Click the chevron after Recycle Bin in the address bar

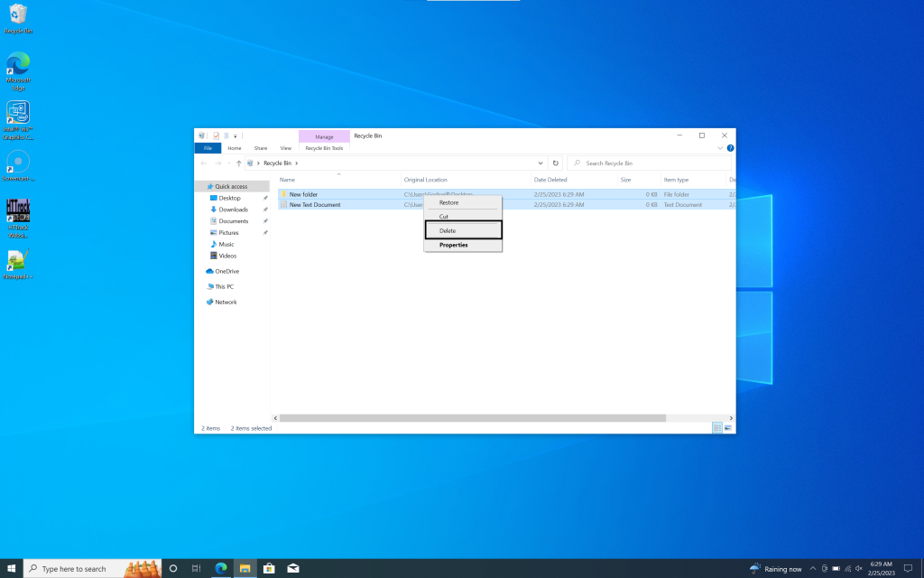tap(296, 163)
